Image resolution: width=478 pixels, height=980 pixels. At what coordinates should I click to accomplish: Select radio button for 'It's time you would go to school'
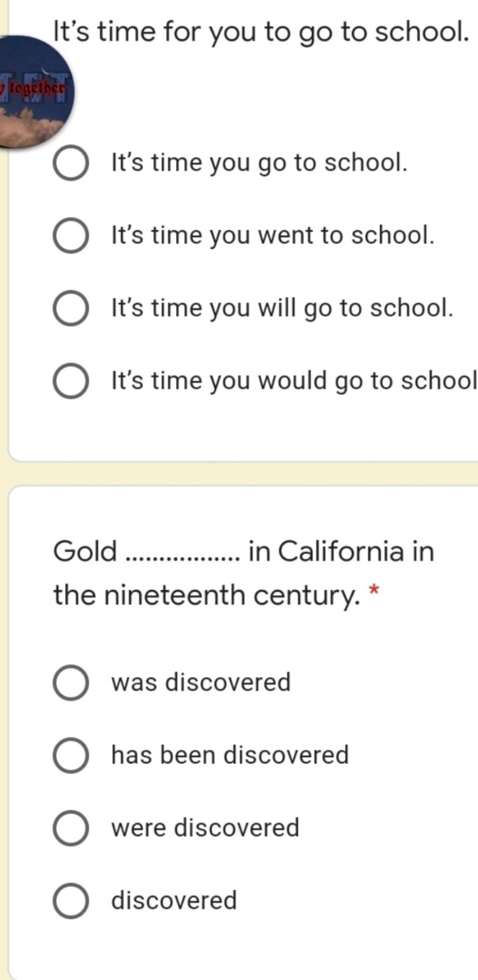pos(70,381)
